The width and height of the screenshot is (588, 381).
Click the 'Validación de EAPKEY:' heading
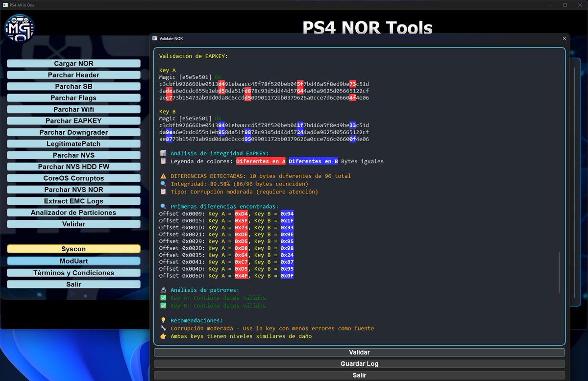click(x=194, y=56)
